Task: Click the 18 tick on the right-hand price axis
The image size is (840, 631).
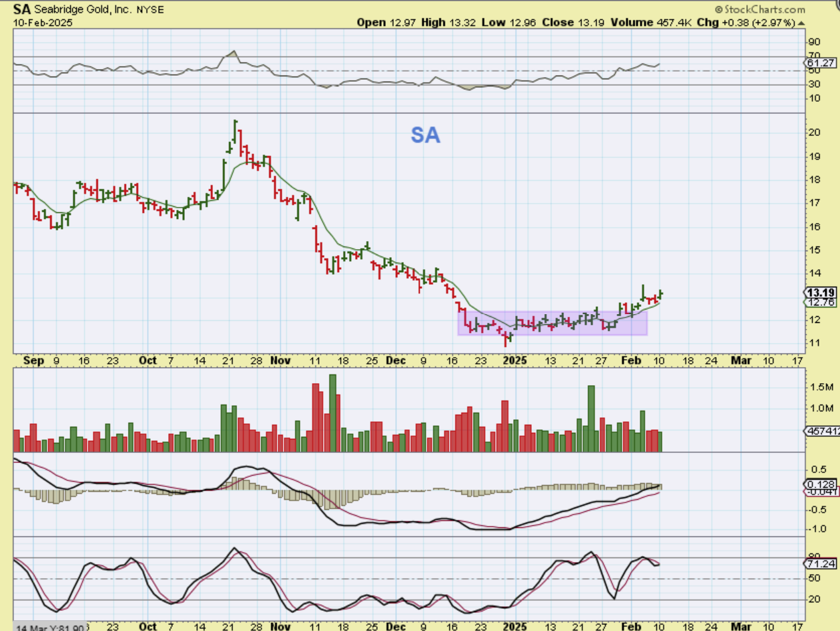Action: (x=814, y=180)
